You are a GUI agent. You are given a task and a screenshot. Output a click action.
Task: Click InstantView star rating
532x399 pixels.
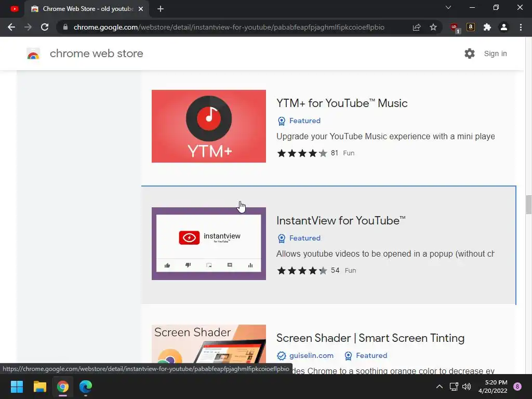coord(302,270)
